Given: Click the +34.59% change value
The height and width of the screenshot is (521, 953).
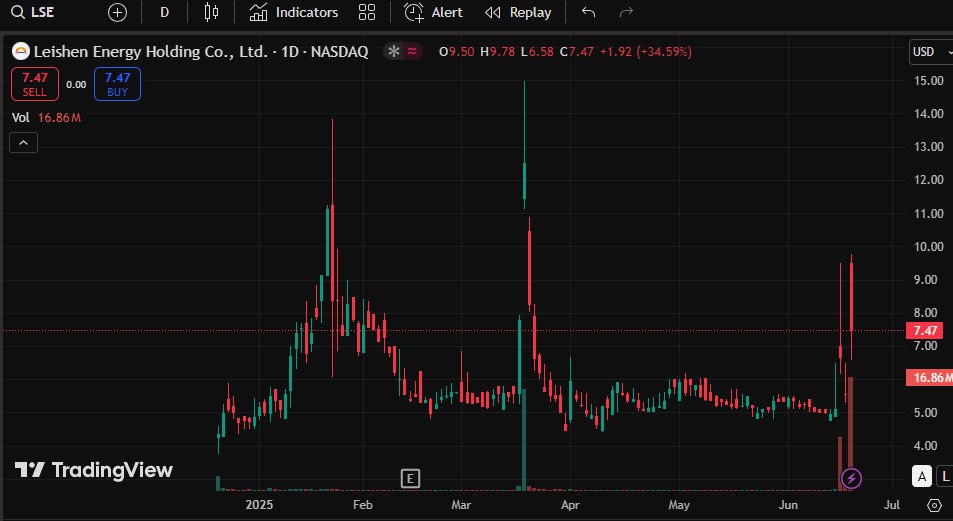Looking at the screenshot, I should point(664,52).
